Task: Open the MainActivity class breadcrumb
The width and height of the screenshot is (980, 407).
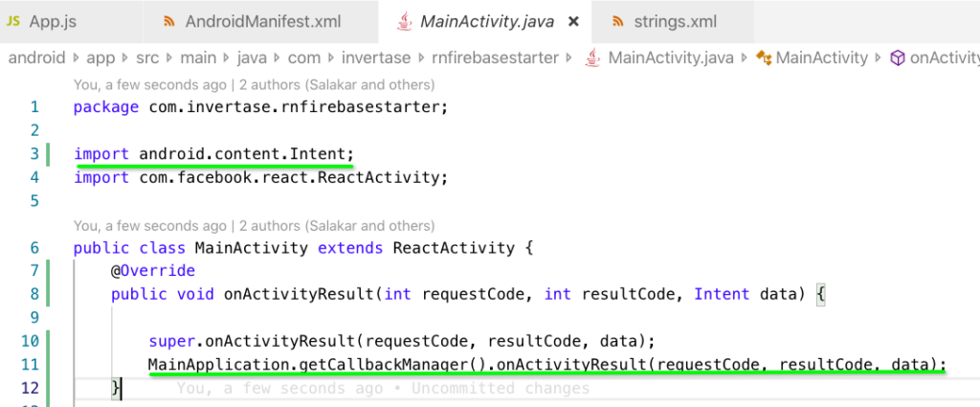Action: tap(822, 58)
